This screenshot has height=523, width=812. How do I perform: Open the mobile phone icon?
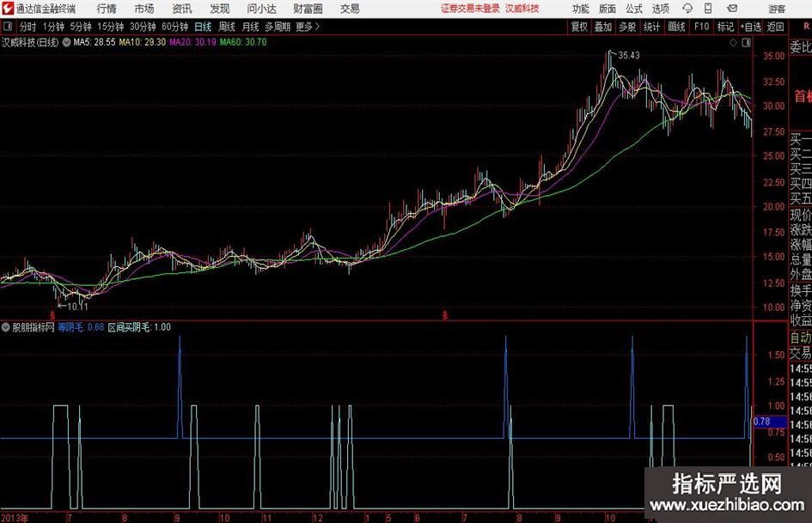click(x=708, y=9)
